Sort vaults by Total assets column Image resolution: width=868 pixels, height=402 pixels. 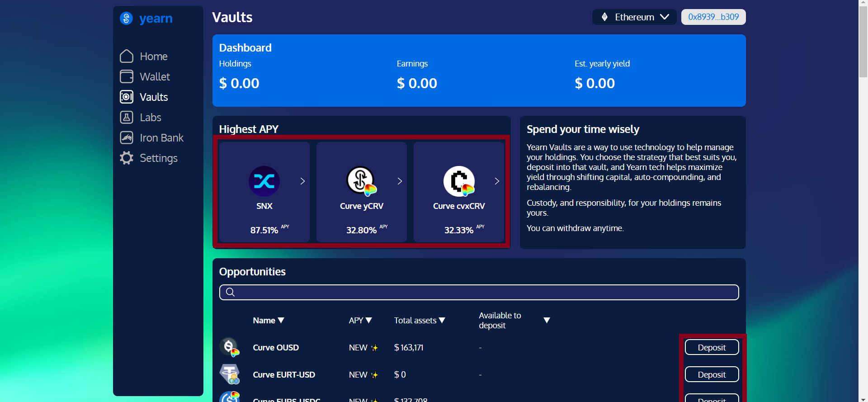420,320
